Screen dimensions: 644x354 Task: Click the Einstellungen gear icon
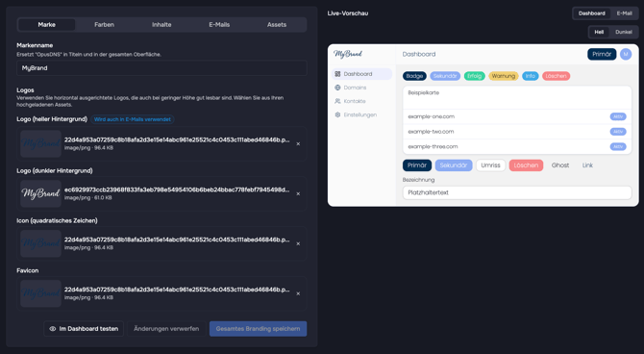click(337, 114)
